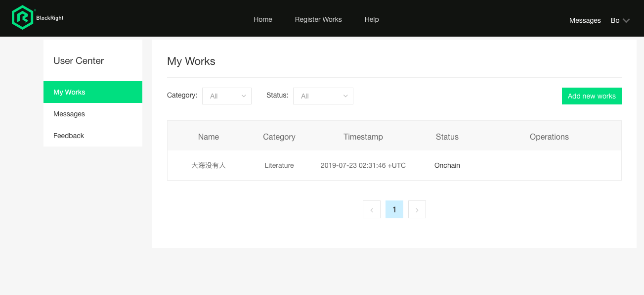Click the Status column header

[447, 137]
